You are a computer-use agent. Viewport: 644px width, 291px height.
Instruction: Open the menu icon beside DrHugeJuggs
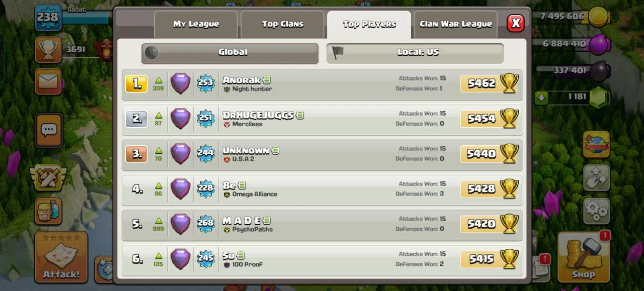tap(300, 115)
